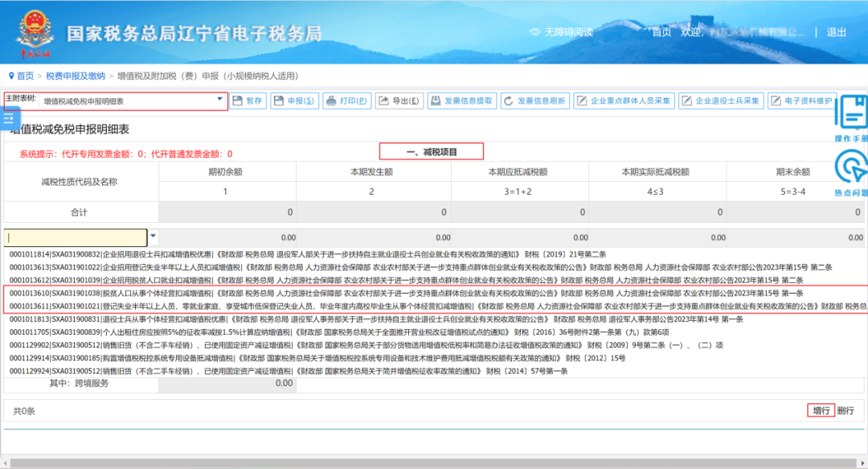868x469 pixels.
Task: Select option 0001011814 企业招用退役士兵扣减增值税优惠
Action: [307, 254]
